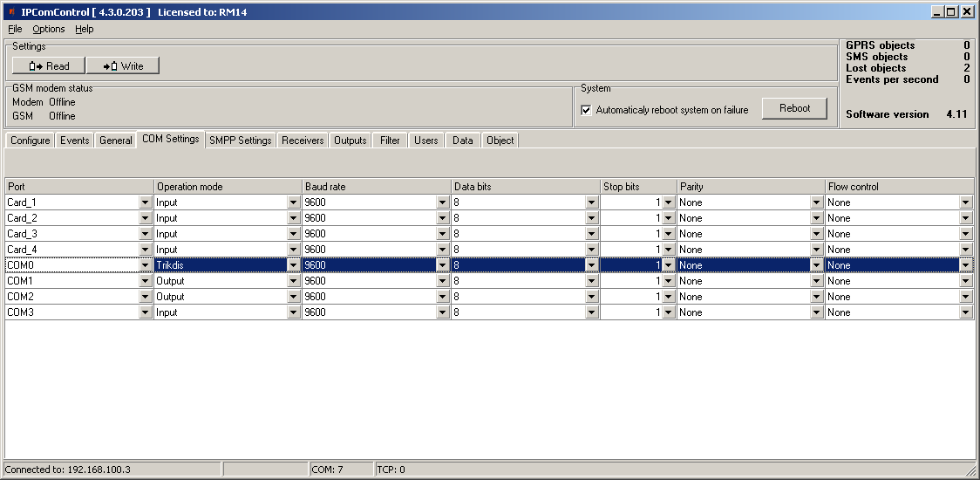Open COM1 parity dropdown arrow
The width and height of the screenshot is (980, 480).
point(816,281)
